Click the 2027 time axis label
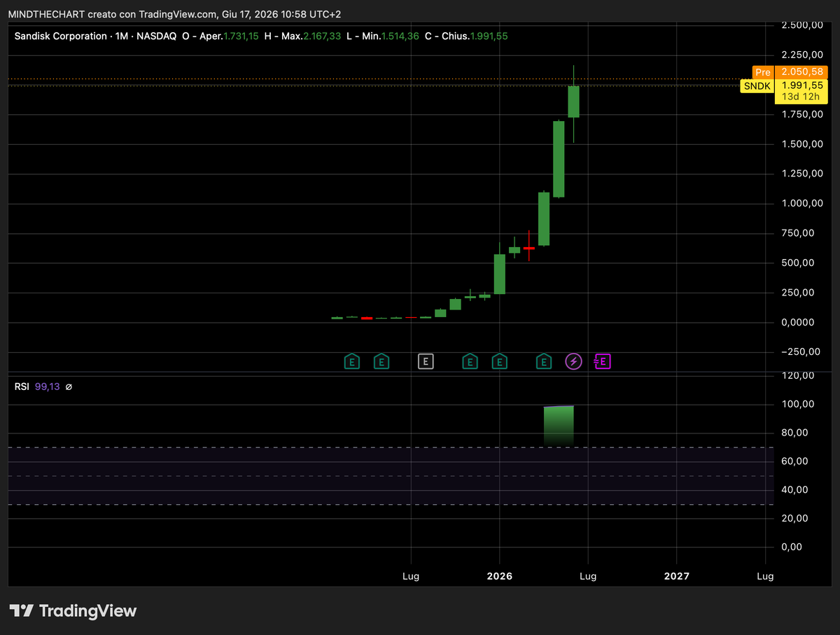The image size is (840, 635). [676, 576]
